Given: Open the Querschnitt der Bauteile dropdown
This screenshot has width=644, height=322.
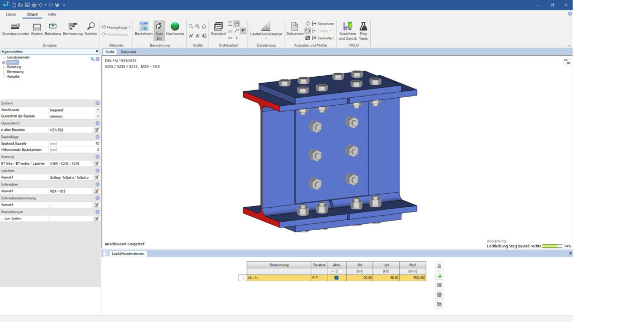Looking at the screenshot, I should [x=98, y=116].
